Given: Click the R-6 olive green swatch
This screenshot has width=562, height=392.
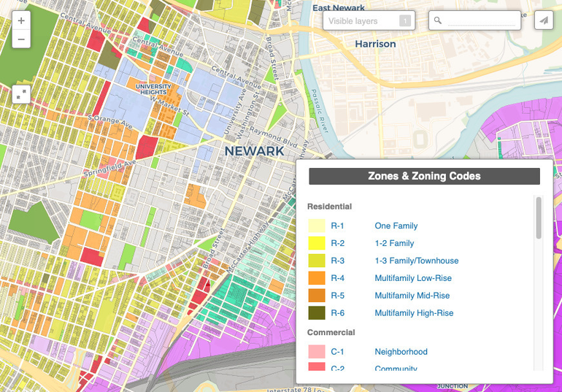Looking at the screenshot, I should click(x=317, y=314).
